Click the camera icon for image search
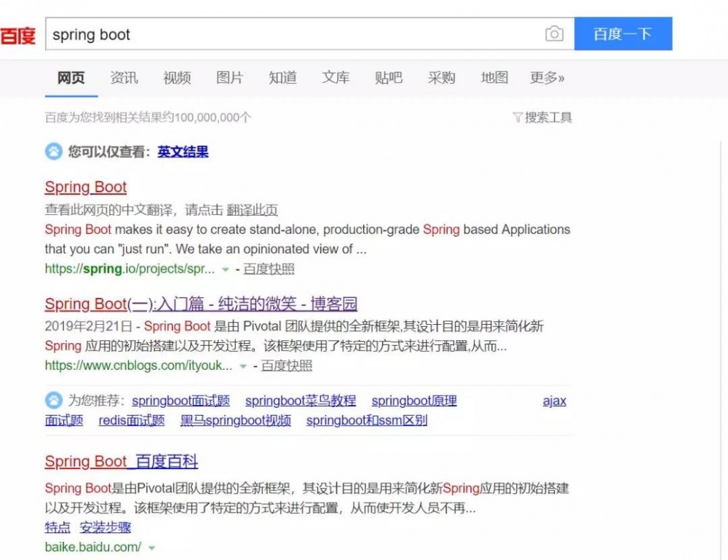The image size is (728, 560). tap(555, 33)
